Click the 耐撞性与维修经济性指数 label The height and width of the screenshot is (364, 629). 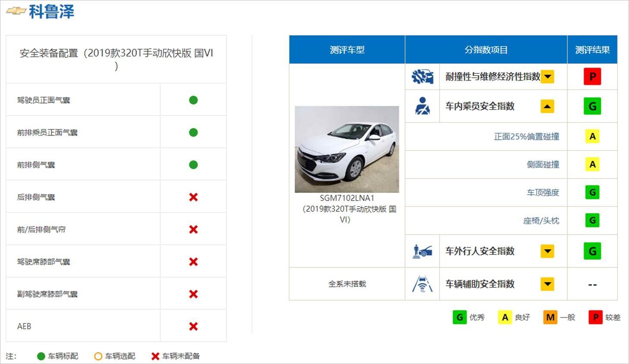coord(493,77)
